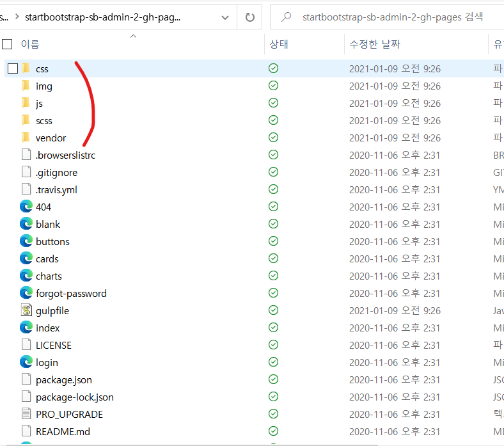Select the cards file name

point(47,259)
